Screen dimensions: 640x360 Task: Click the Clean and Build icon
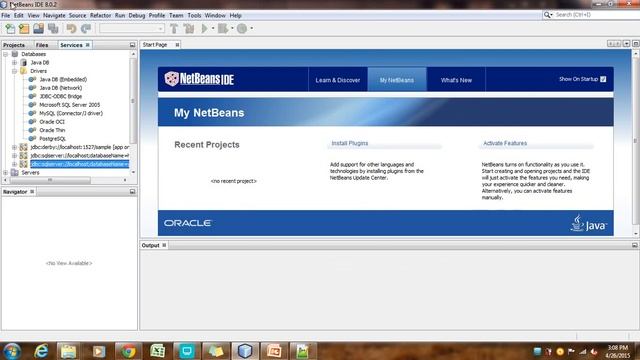click(x=189, y=29)
